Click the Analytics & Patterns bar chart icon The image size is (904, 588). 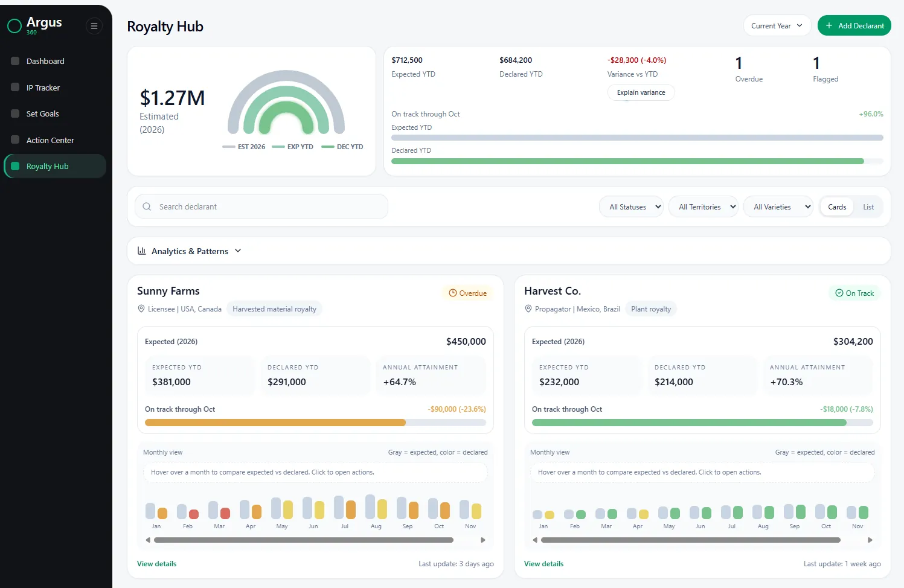(x=142, y=251)
